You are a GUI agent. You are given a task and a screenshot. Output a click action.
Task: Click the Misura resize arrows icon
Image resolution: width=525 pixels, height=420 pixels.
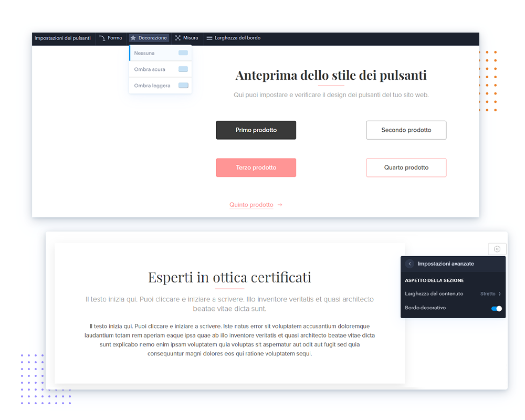coord(178,38)
